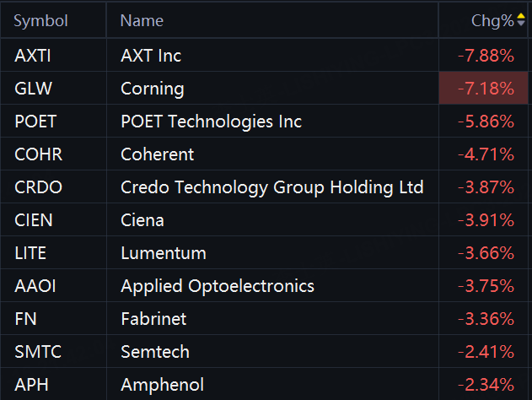Select the highlighted -7.18% Corning change cell
The width and height of the screenshot is (532, 400).
(x=483, y=88)
